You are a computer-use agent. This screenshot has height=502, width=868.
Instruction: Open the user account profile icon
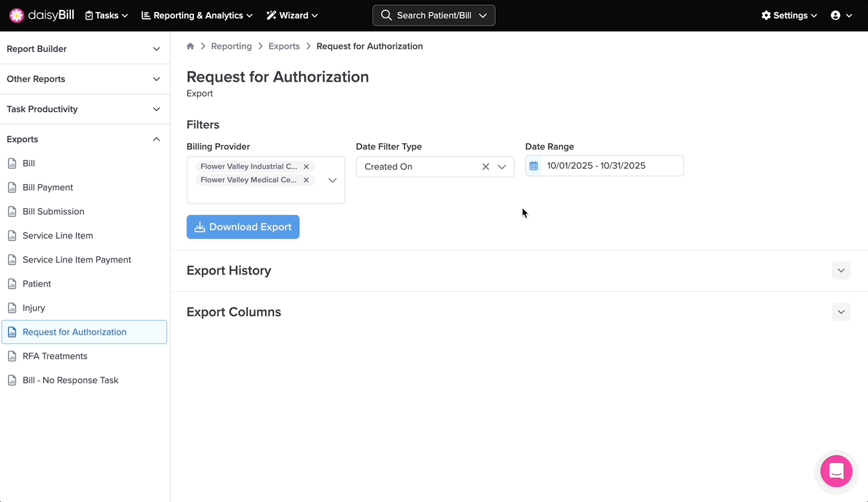(x=836, y=15)
